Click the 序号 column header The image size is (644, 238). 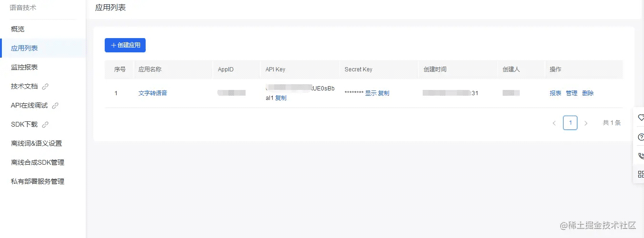point(120,69)
